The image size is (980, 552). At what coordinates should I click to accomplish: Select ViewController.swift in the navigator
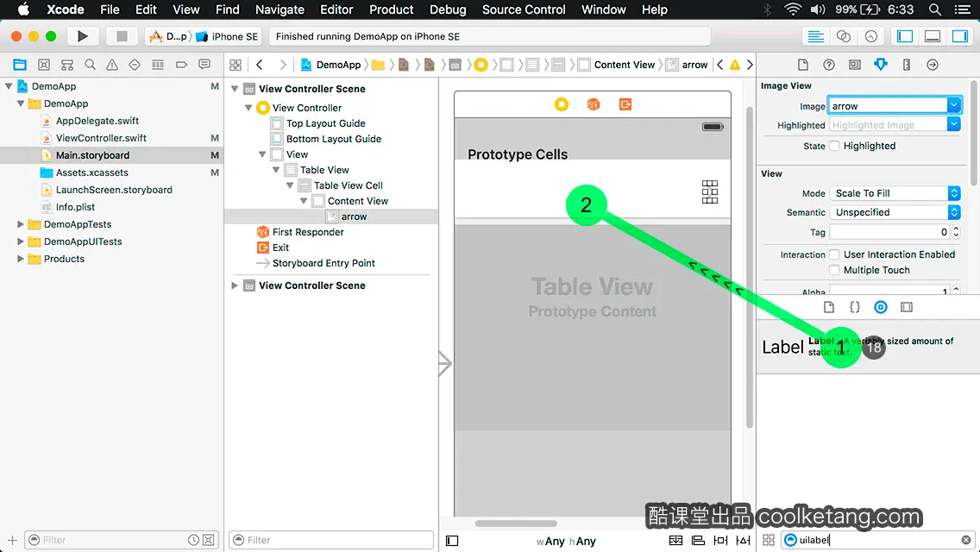click(101, 137)
